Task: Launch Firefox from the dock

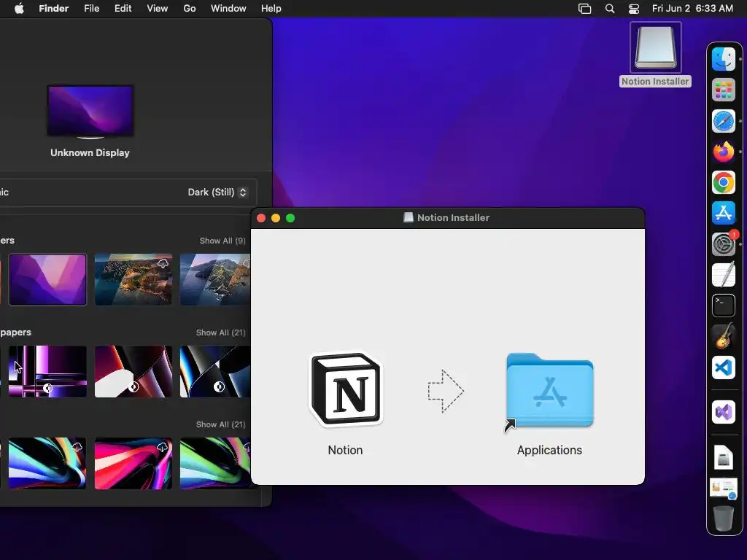Action: [723, 152]
